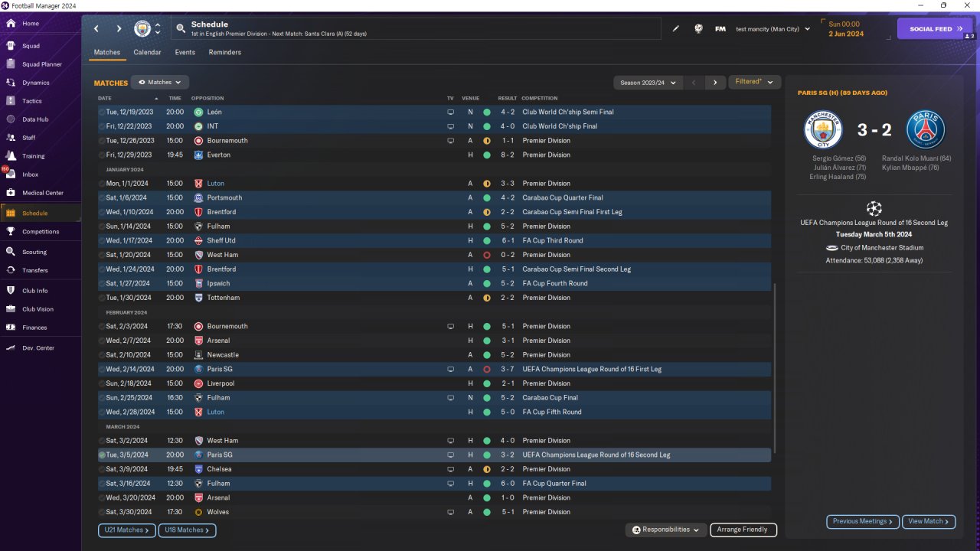Select the Paris SG 3/5/2024 match row
The image size is (980, 551).
click(434, 455)
